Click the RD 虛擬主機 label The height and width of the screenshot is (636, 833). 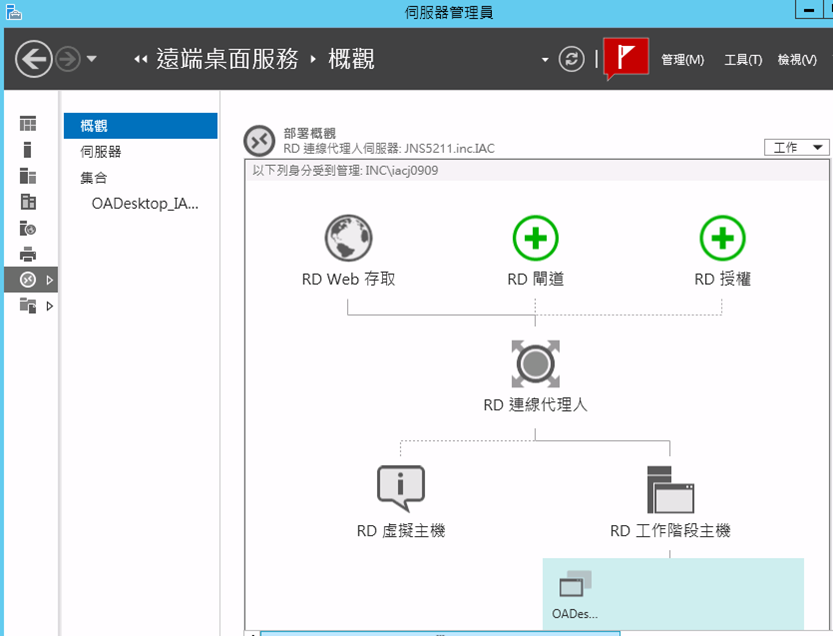click(x=401, y=530)
